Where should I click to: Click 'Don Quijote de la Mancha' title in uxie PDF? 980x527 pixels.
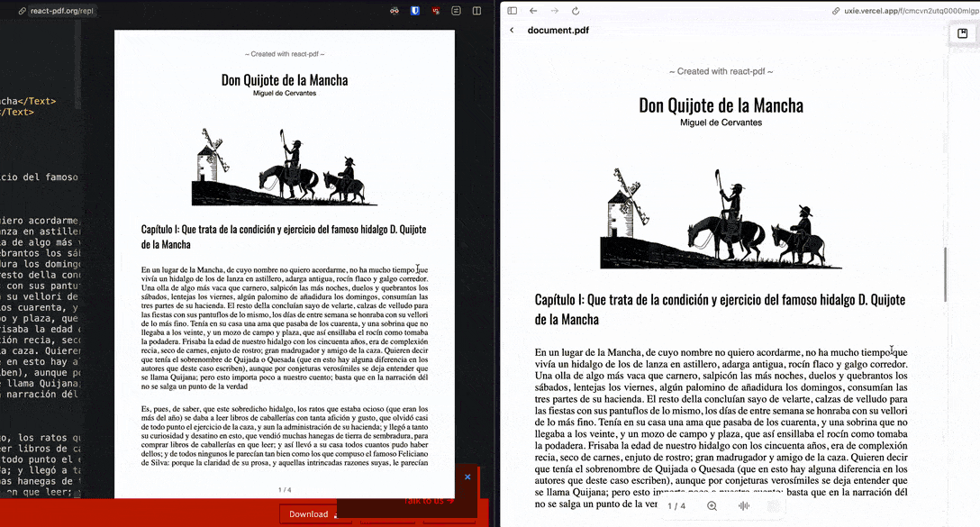click(x=721, y=105)
